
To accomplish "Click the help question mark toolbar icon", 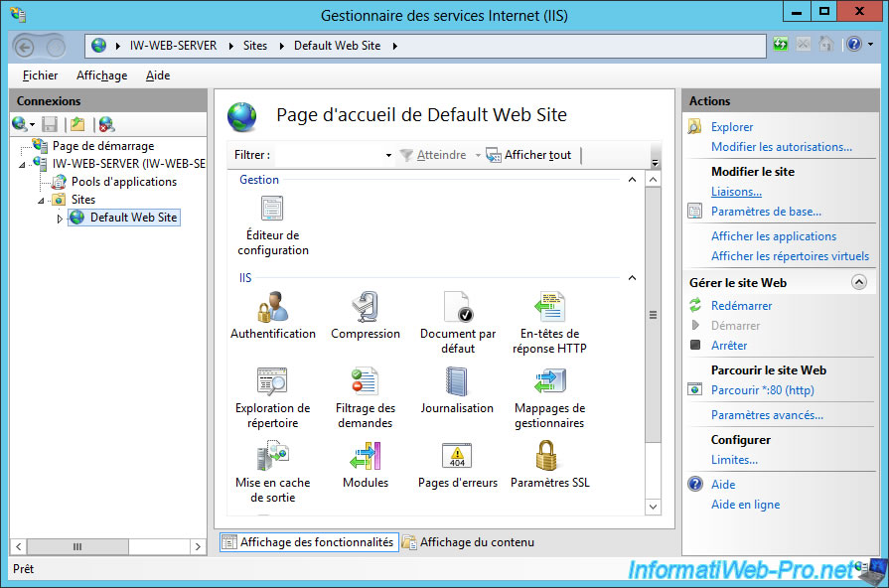I will click(x=854, y=45).
